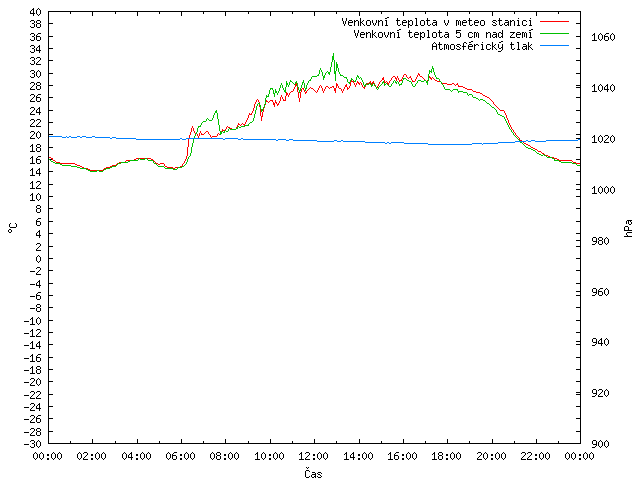640x480 pixels.
Task: Click x-axis label 14:00
Action: click(x=358, y=456)
